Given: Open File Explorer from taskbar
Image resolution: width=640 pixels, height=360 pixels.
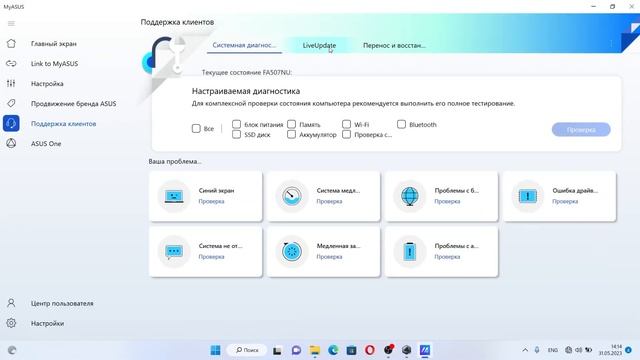Looking at the screenshot, I should click(x=315, y=350).
